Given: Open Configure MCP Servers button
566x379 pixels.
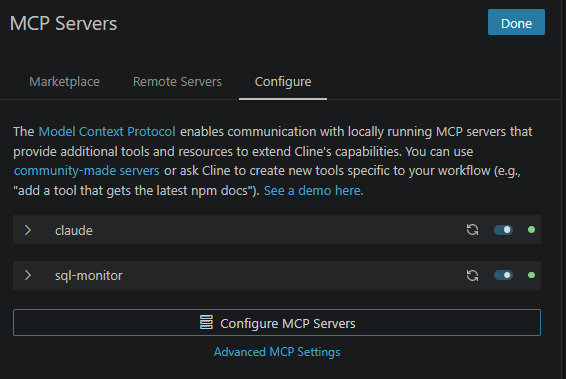Looking at the screenshot, I should point(277,322).
